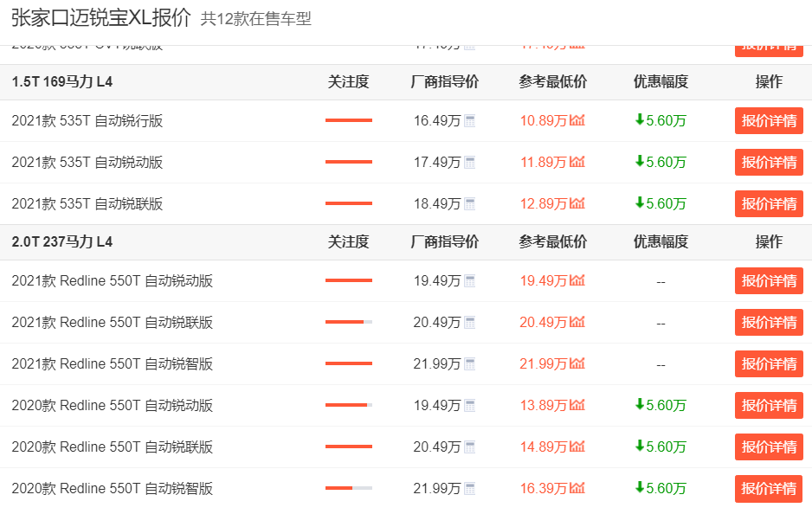Click manufacturer price 16.49万
Screen dimensions: 812x514
tap(437, 120)
